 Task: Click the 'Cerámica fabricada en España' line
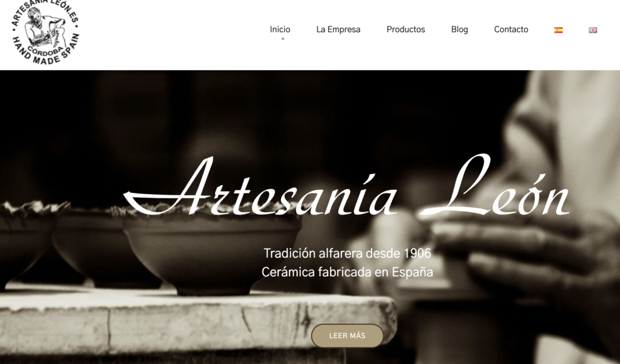click(x=347, y=272)
